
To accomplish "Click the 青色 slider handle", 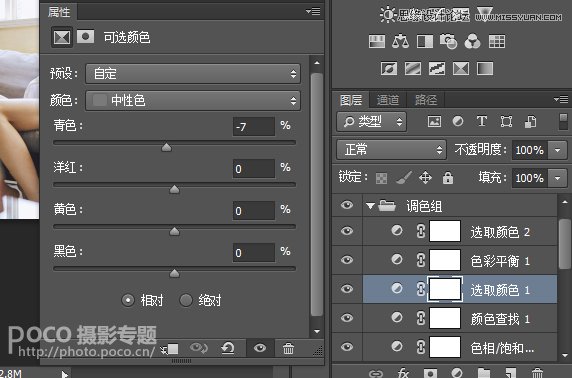I will [x=166, y=147].
